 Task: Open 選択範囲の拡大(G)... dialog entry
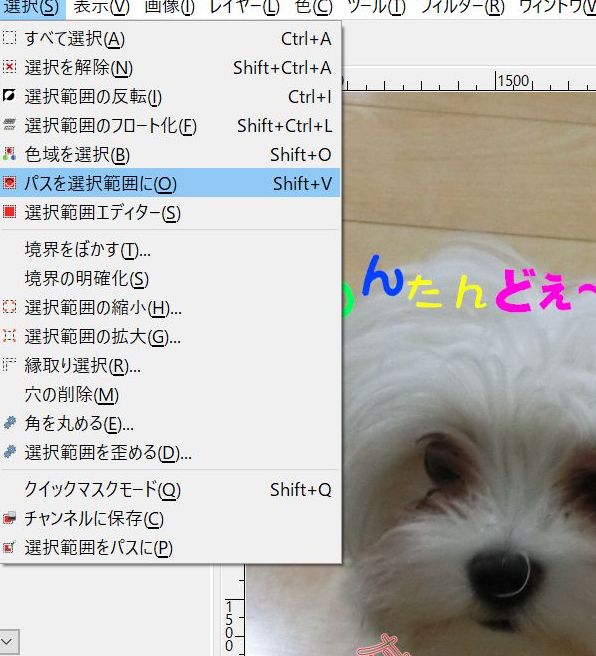[x=170, y=336]
